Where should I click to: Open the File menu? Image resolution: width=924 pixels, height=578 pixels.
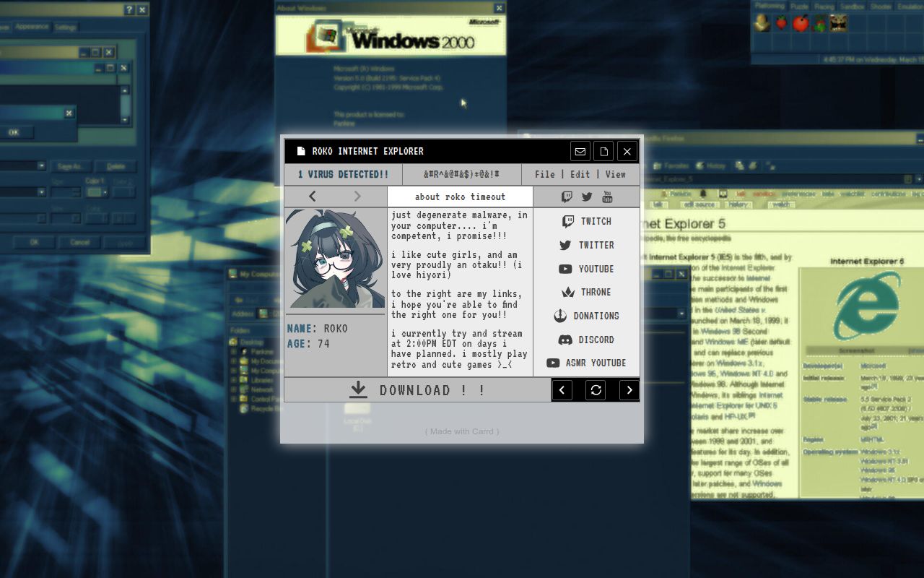tap(545, 174)
